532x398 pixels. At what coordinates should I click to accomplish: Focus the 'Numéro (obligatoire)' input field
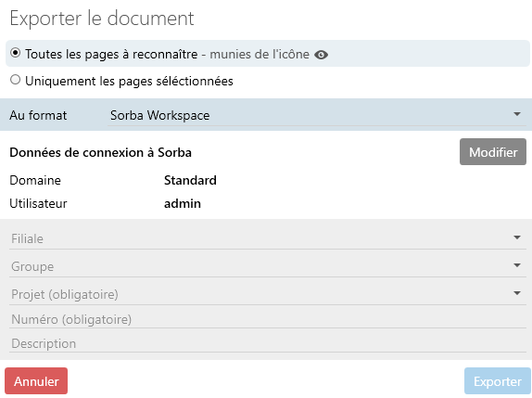[x=268, y=319]
